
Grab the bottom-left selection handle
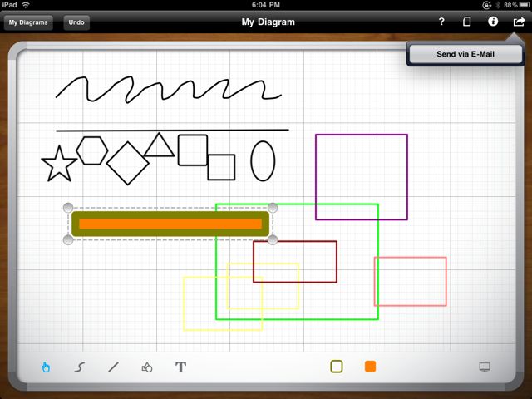click(68, 240)
